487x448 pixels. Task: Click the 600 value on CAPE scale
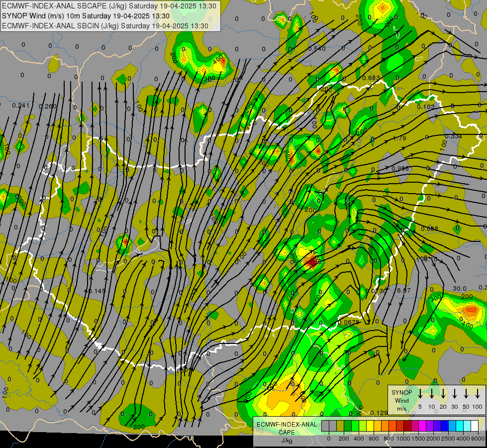374,439
